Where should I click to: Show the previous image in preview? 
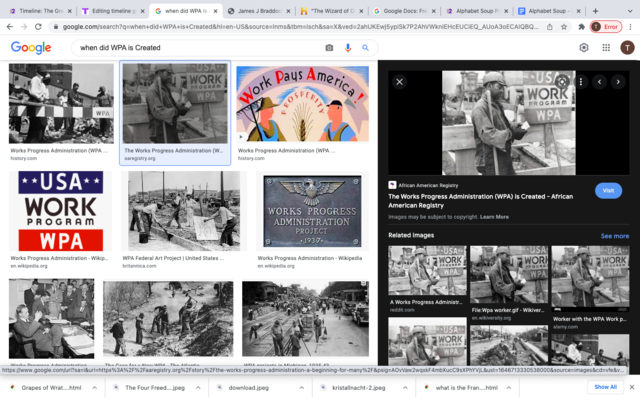(x=599, y=82)
